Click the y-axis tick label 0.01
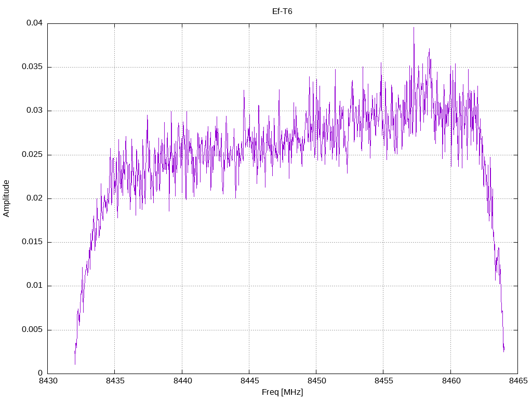The image size is (532, 399). click(35, 286)
